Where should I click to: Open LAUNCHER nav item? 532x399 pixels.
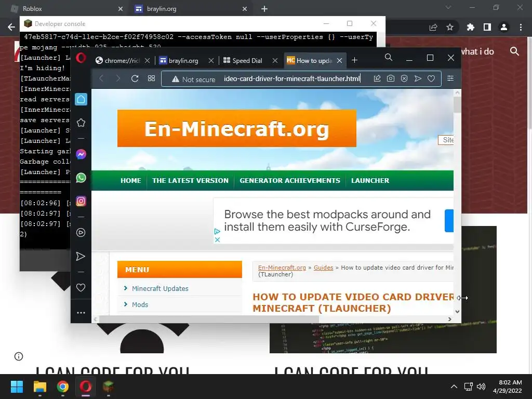[370, 180]
